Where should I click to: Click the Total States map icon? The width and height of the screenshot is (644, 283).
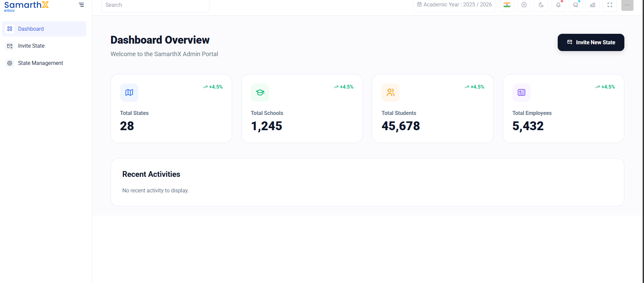(129, 93)
